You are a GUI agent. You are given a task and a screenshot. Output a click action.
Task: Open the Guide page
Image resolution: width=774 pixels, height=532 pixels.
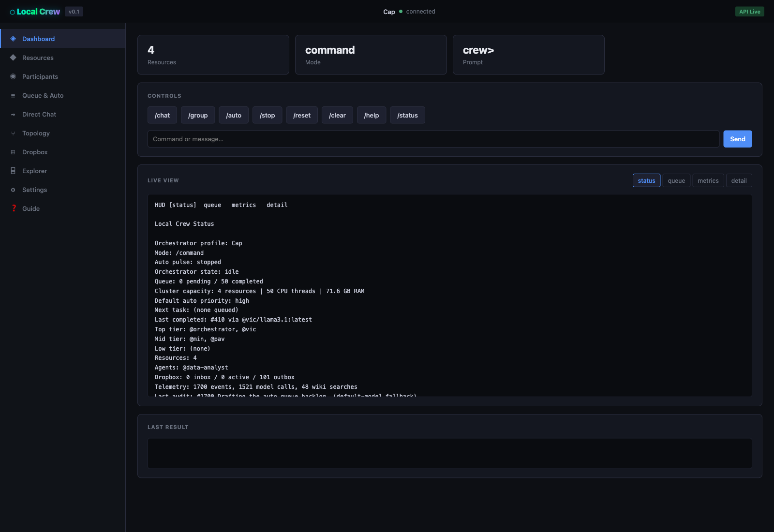63,208
